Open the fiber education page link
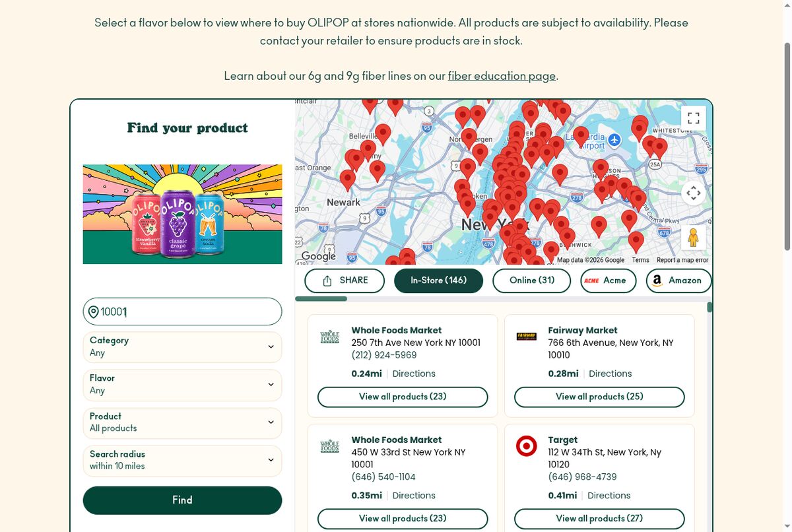The height and width of the screenshot is (532, 792). 502,76
